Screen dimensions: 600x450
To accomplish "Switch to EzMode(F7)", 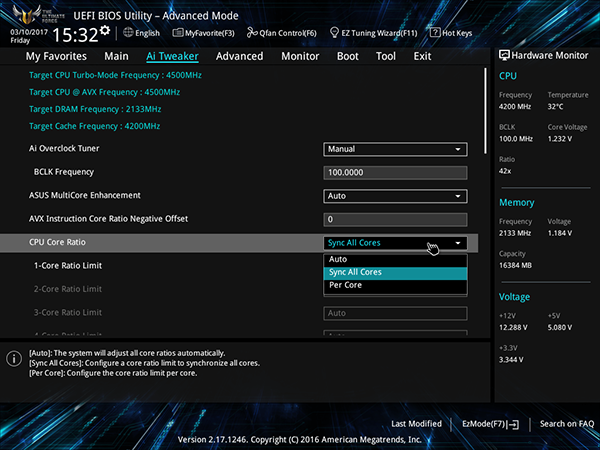I will [490, 424].
